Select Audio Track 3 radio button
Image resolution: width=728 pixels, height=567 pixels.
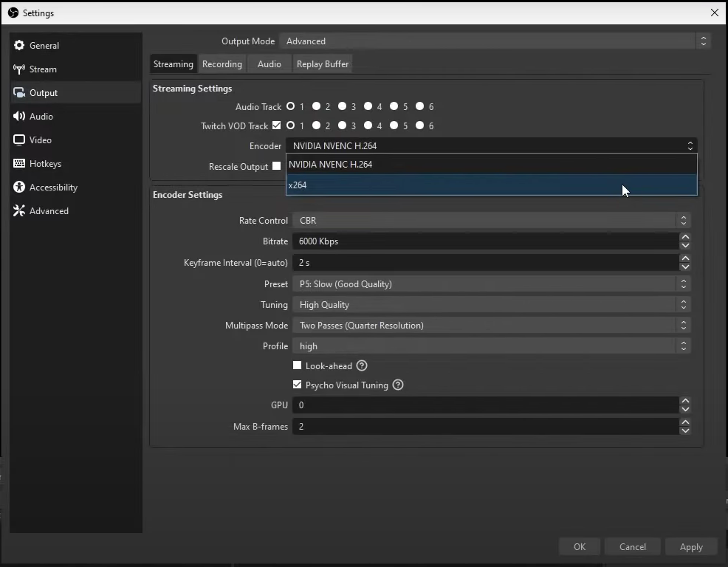342,106
